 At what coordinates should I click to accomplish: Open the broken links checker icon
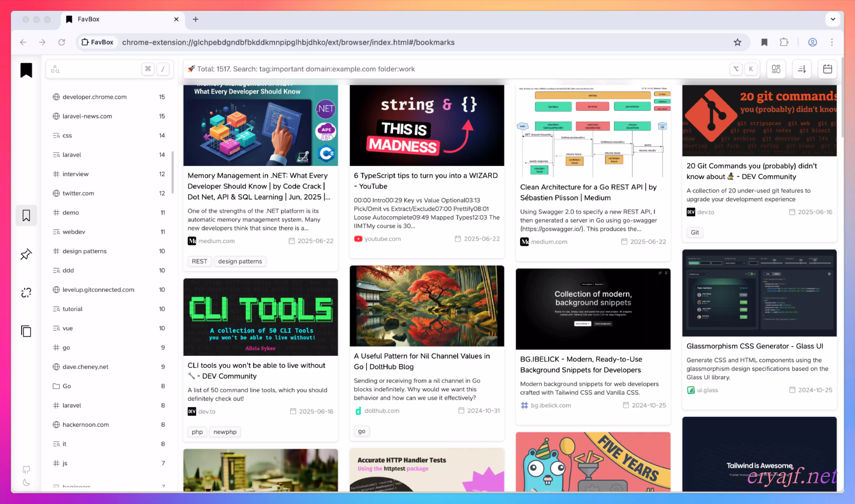[x=26, y=292]
